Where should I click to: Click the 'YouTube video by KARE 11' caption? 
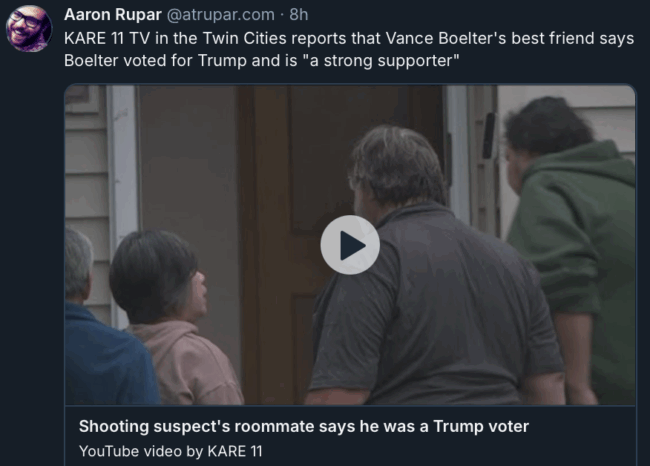(170, 451)
